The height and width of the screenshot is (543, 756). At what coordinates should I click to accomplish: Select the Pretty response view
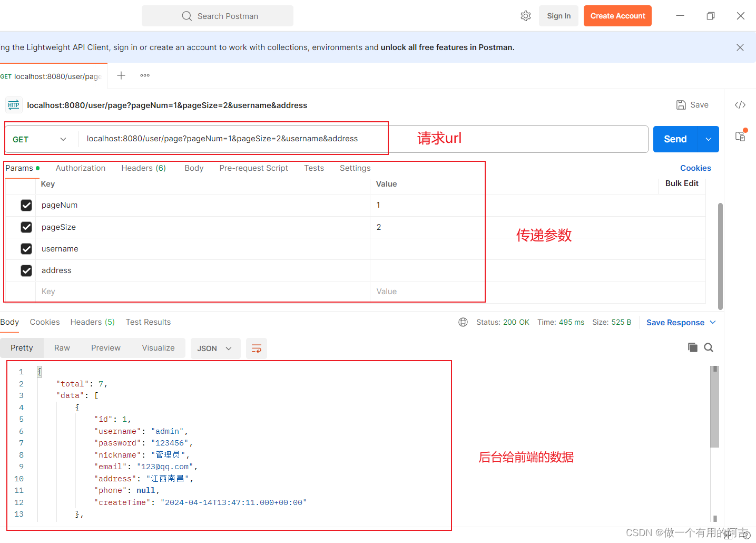(22, 348)
